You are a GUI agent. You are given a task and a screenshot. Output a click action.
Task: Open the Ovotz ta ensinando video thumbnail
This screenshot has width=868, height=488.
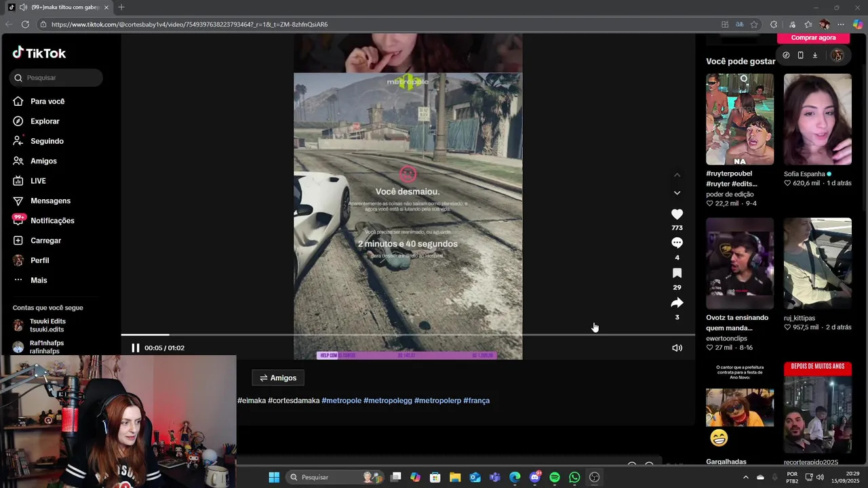[x=740, y=264]
